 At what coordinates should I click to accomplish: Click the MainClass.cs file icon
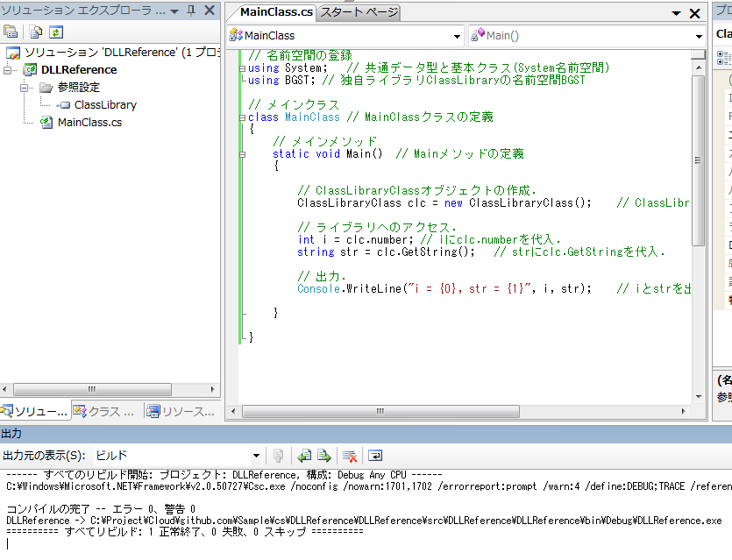click(x=46, y=123)
